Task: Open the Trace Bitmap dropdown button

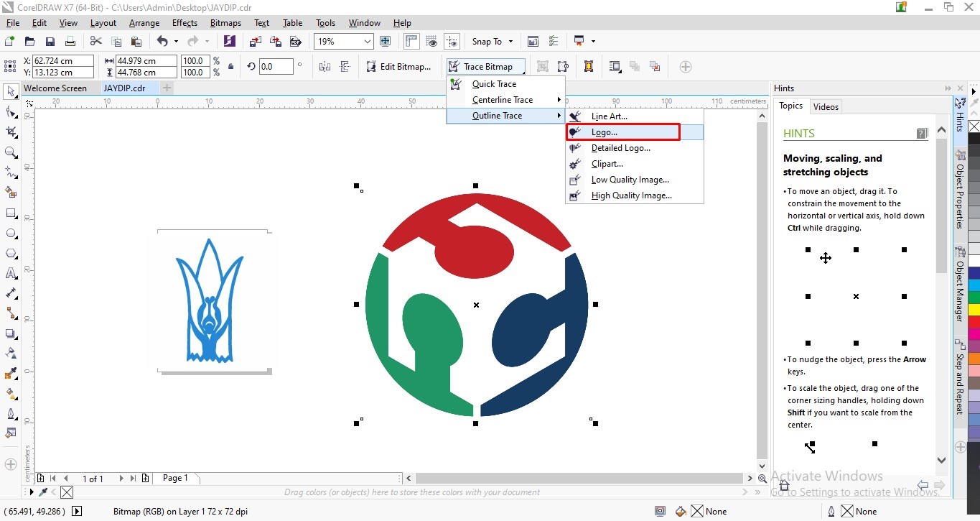Action: coord(487,67)
